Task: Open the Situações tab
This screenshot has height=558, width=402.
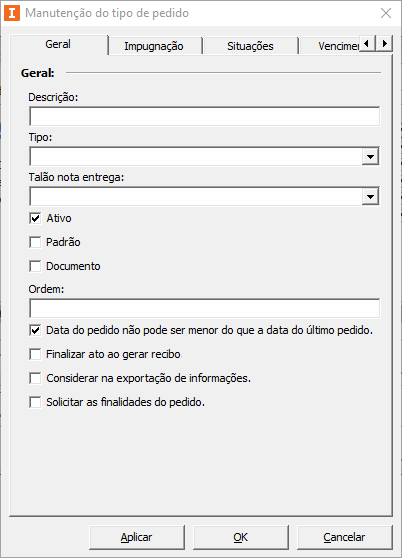Action: point(250,46)
